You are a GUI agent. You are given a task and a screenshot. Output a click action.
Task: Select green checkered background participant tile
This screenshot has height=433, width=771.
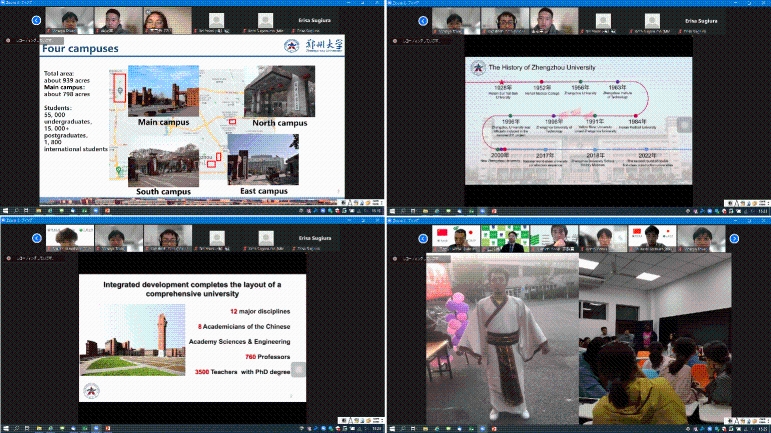point(505,238)
